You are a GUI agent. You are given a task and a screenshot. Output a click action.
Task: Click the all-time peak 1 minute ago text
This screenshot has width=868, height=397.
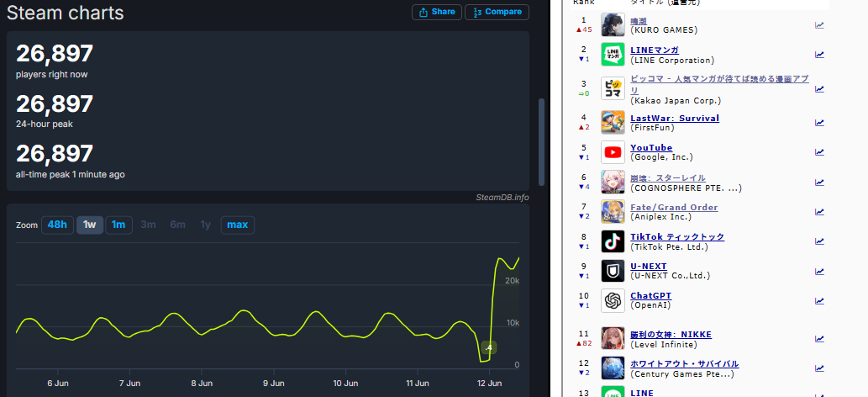point(71,174)
